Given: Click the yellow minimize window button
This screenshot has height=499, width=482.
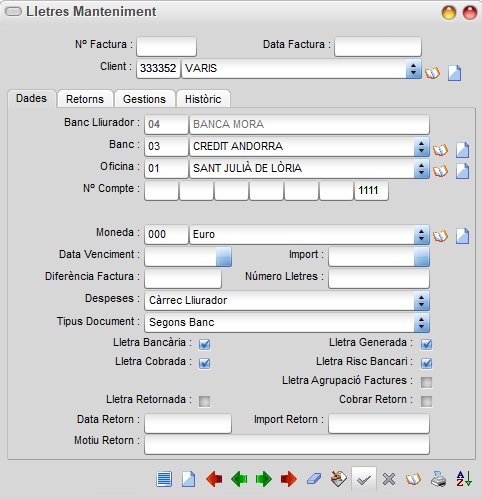Looking at the screenshot, I should 449,13.
